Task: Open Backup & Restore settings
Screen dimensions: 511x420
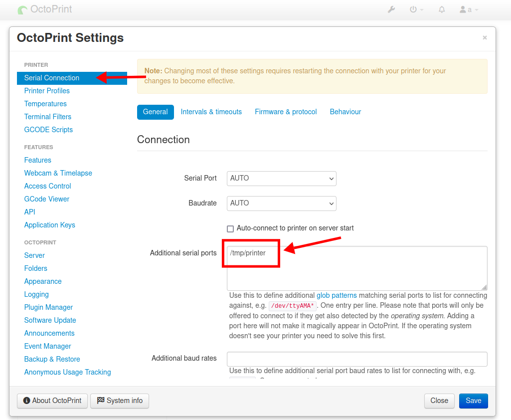Action: coord(52,359)
